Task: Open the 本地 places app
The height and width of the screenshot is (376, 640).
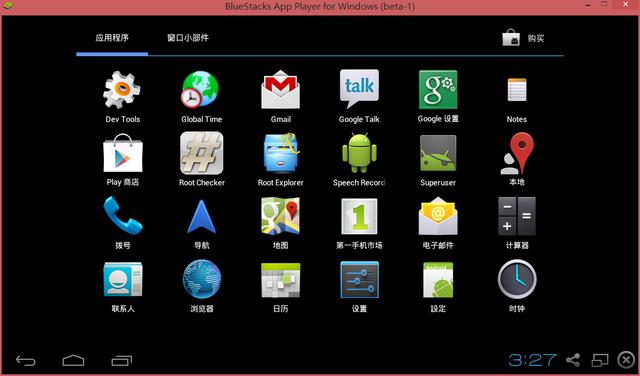Action: [x=517, y=153]
